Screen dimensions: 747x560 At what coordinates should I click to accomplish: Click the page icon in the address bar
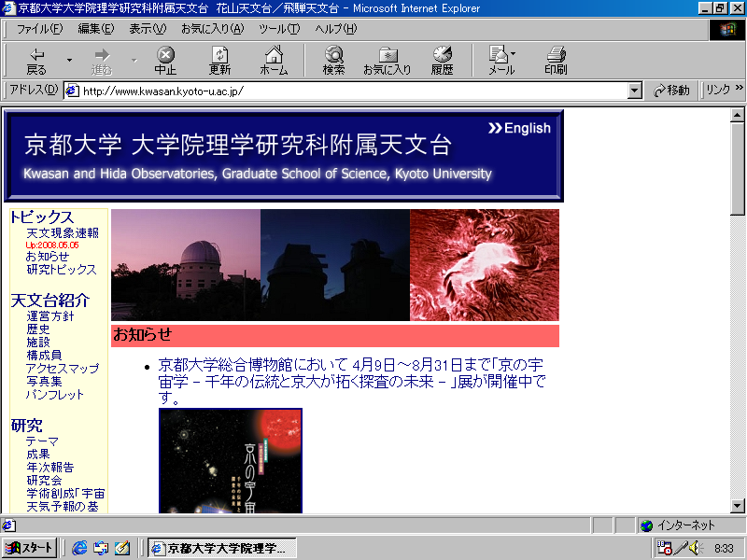(x=72, y=91)
